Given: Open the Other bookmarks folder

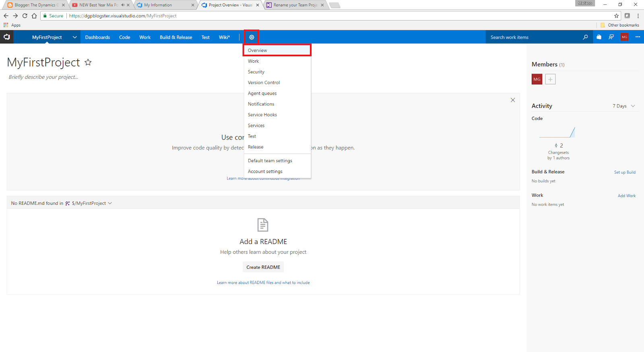Looking at the screenshot, I should coord(619,25).
